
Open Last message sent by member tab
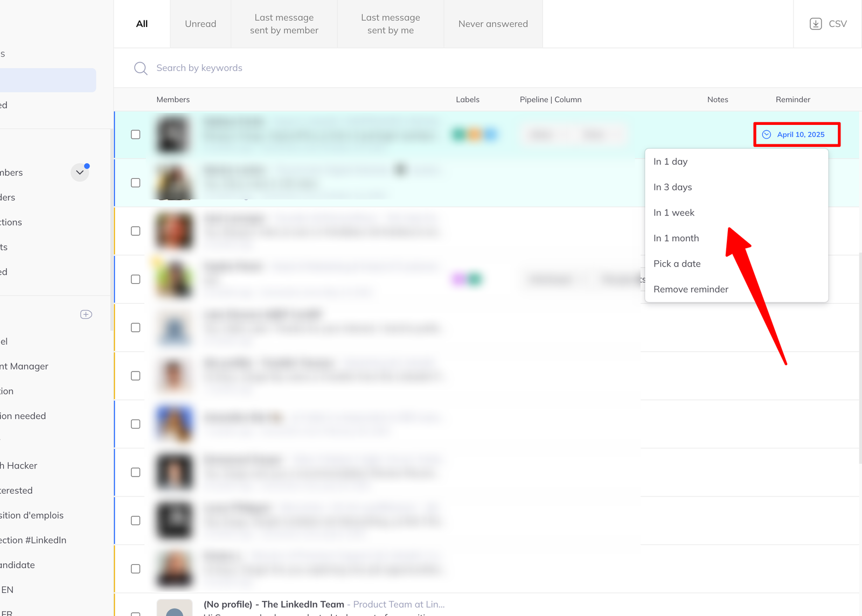(284, 24)
